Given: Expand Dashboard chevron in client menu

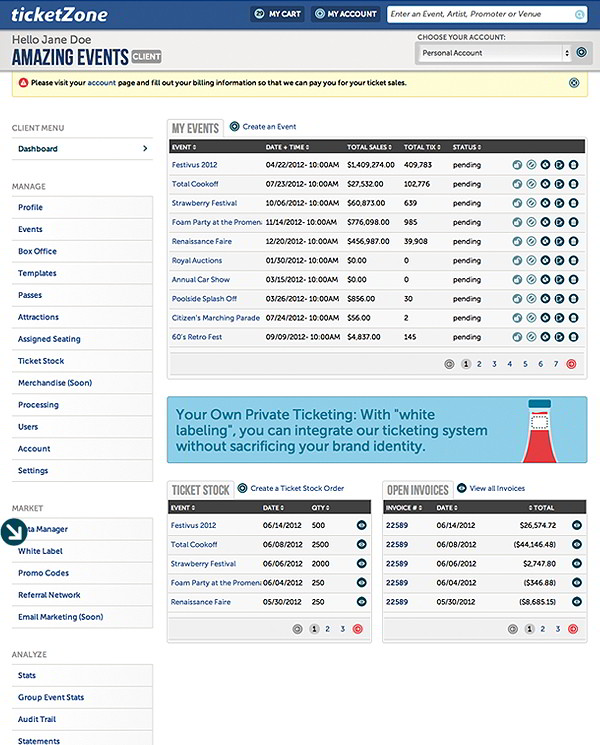Looking at the screenshot, I should pos(145,149).
